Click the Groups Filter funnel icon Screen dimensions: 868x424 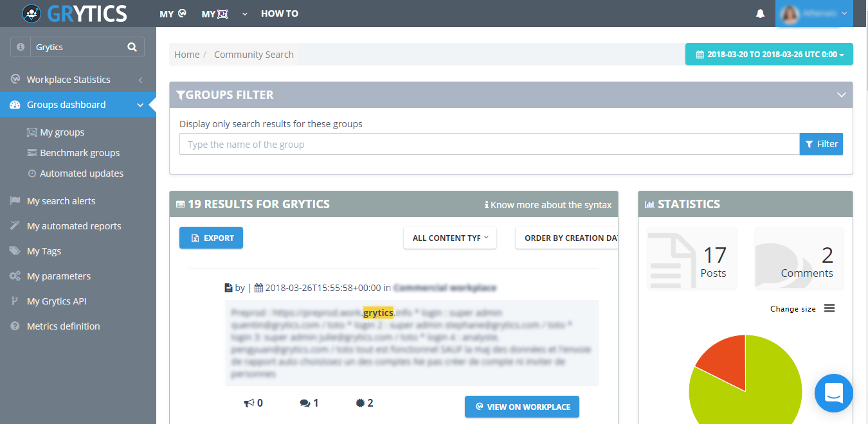coord(181,95)
